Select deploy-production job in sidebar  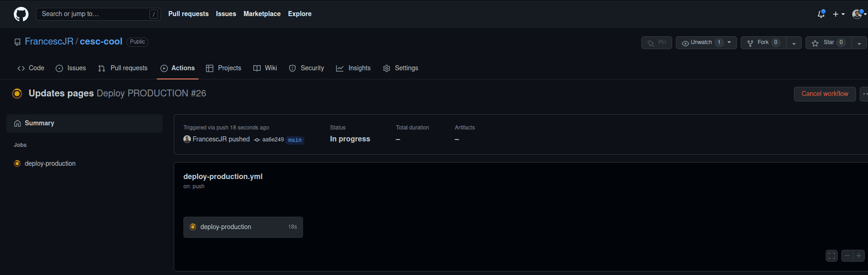[50, 163]
